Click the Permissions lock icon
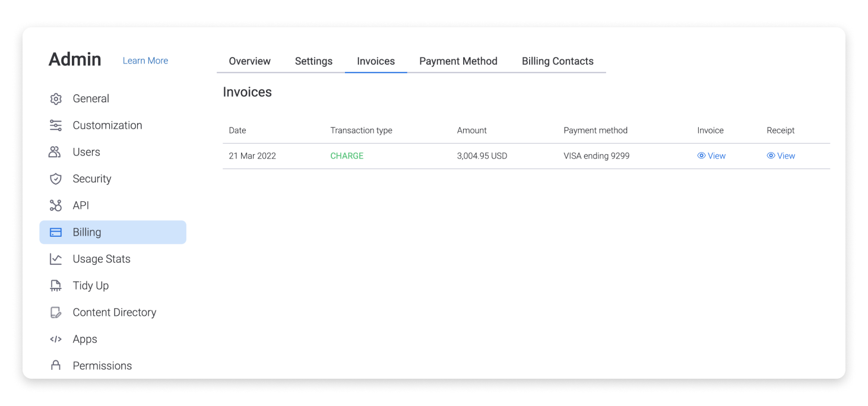 click(x=56, y=366)
